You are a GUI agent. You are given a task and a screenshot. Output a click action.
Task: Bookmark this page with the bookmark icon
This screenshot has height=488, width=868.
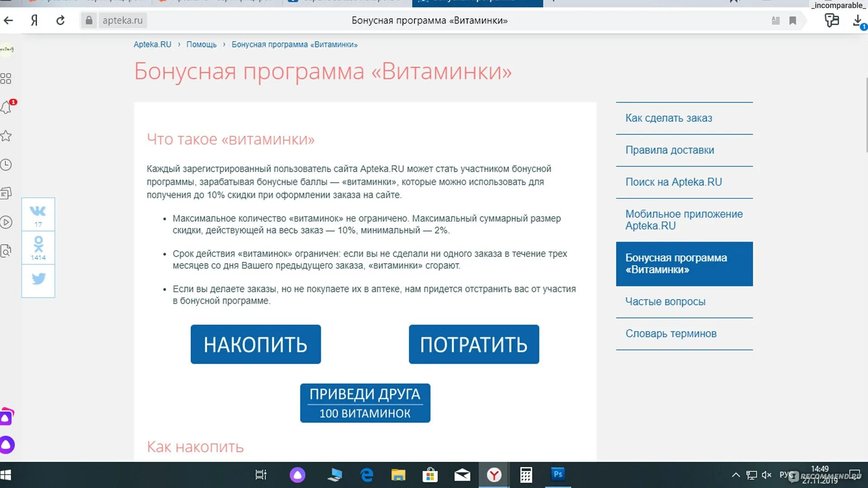click(x=793, y=20)
